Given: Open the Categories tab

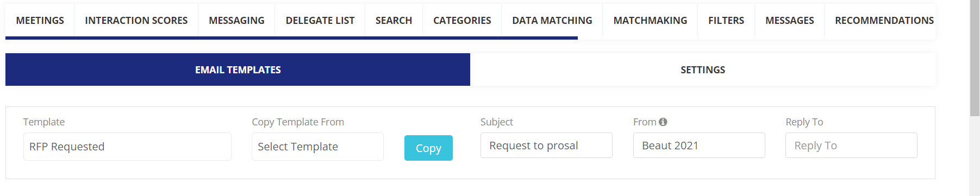Looking at the screenshot, I should 462,21.
